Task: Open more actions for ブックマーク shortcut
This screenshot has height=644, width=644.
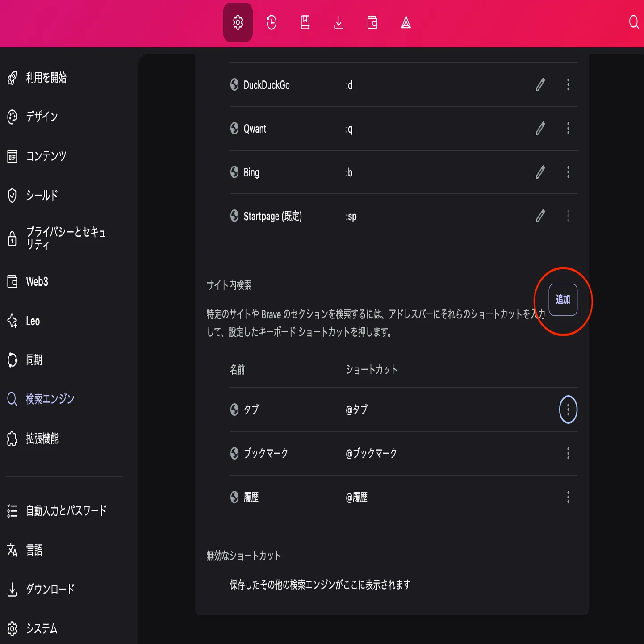Action: (x=568, y=453)
